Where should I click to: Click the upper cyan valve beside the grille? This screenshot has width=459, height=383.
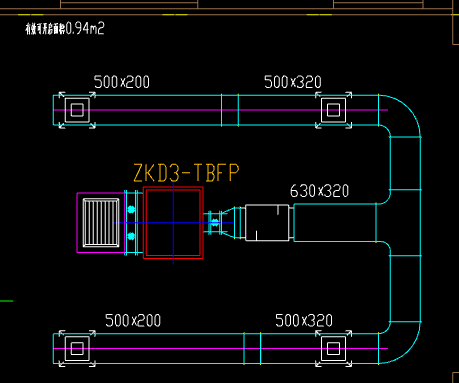click(131, 209)
